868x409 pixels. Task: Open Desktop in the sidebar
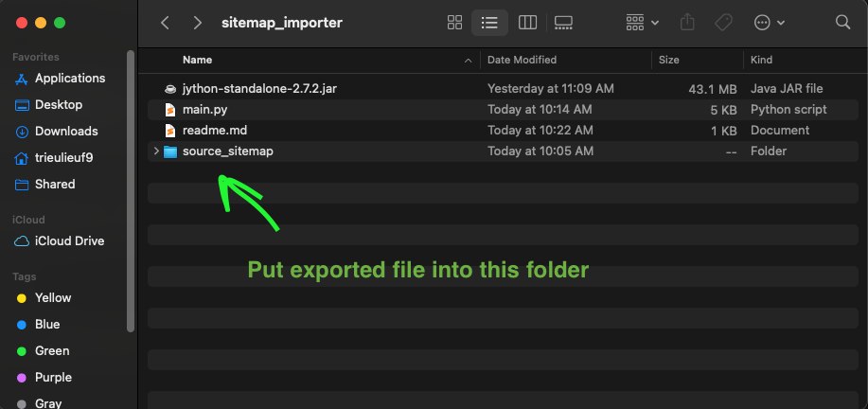(x=59, y=105)
